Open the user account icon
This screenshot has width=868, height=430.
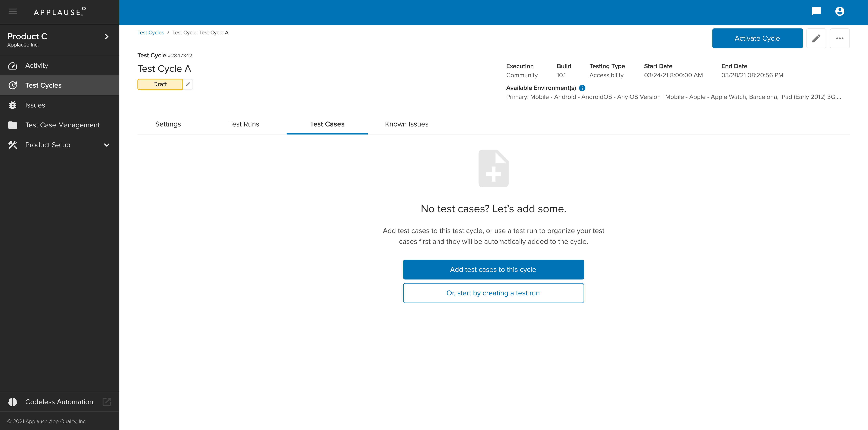tap(840, 11)
